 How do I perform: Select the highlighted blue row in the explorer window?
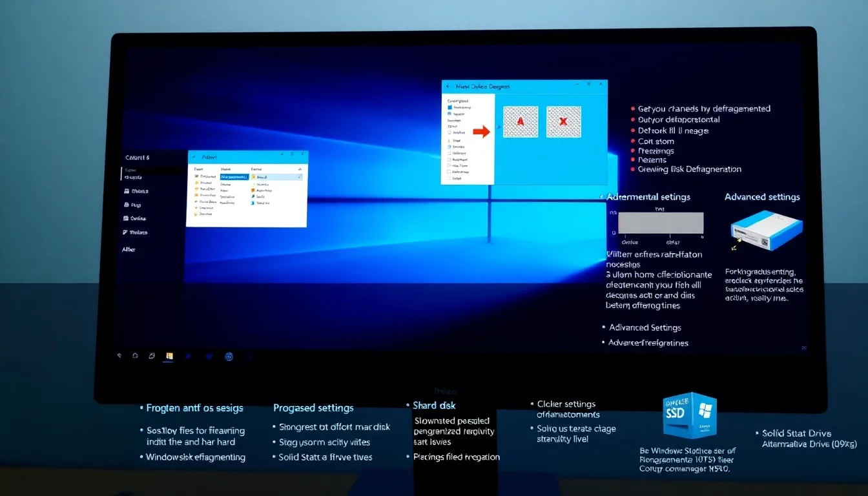[234, 176]
